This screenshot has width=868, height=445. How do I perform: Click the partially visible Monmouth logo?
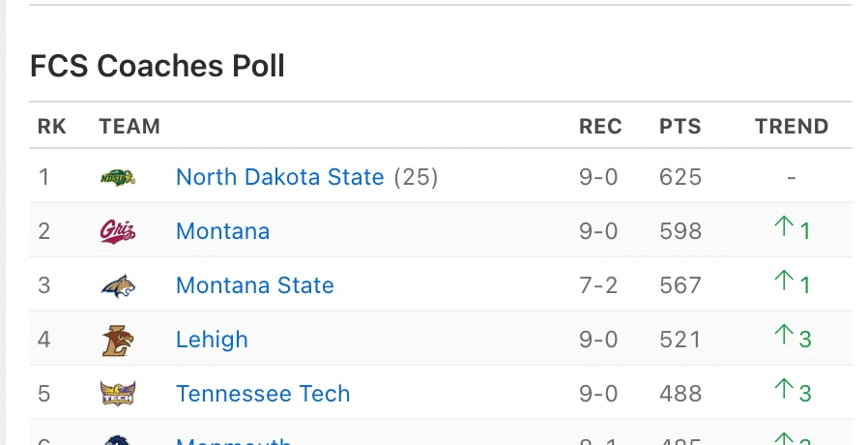tap(117, 440)
